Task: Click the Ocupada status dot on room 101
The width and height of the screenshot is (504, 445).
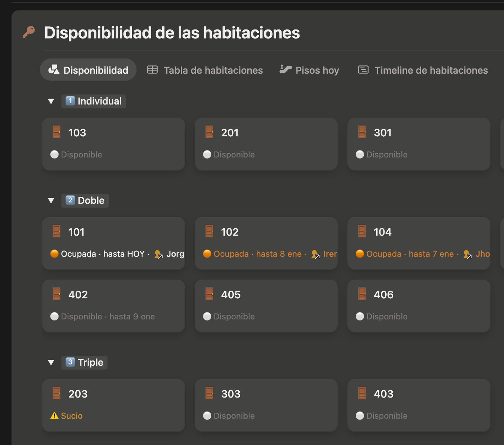Action: [54, 254]
